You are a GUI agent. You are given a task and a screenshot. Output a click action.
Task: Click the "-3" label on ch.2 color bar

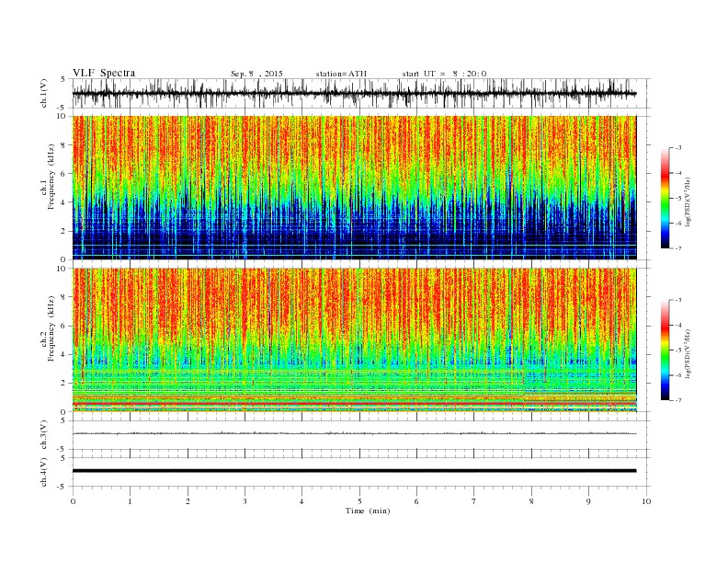point(678,300)
